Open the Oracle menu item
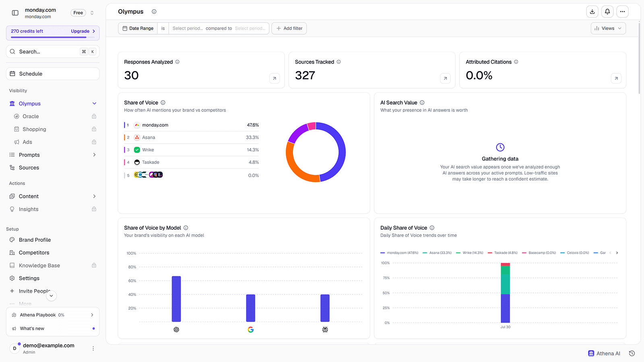Image resolution: width=644 pixels, height=362 pixels. pyautogui.click(x=31, y=116)
